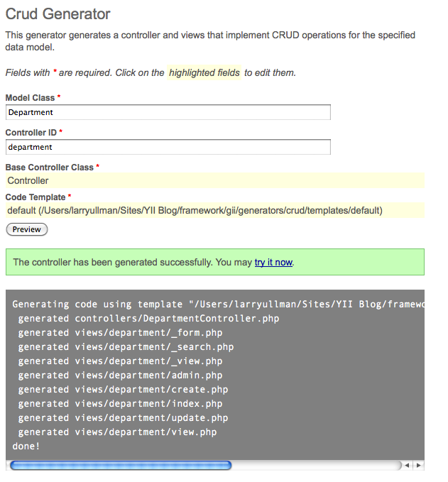Select the DepartmentController.php output line
Screen dimensions: 448x482
point(149,319)
